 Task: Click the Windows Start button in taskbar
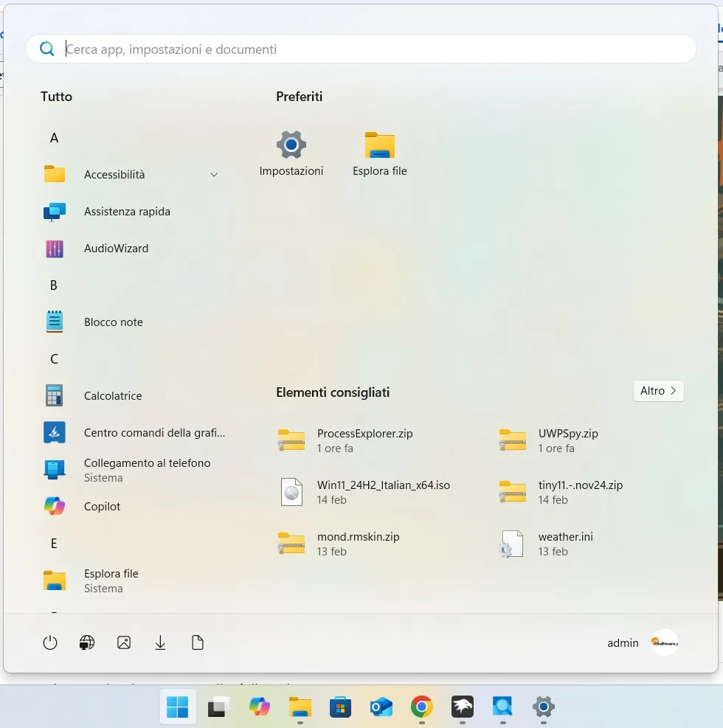click(x=178, y=707)
